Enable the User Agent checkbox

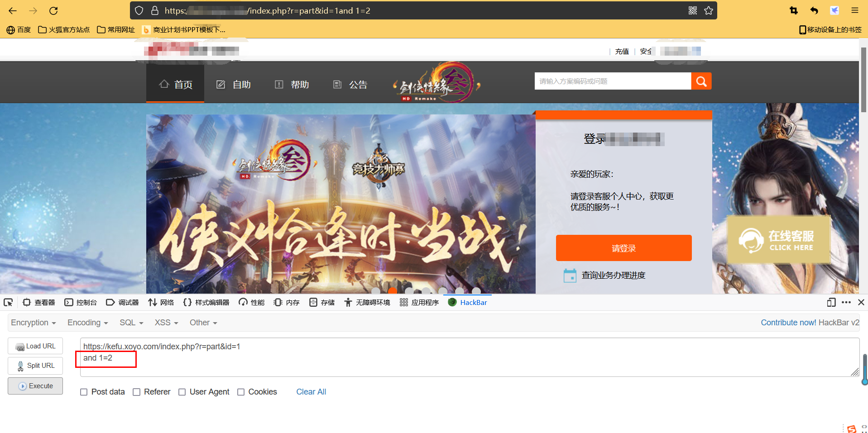coord(182,392)
